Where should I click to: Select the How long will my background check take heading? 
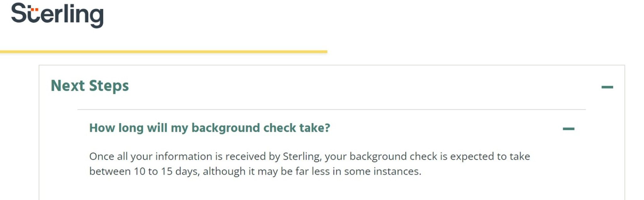209,127
